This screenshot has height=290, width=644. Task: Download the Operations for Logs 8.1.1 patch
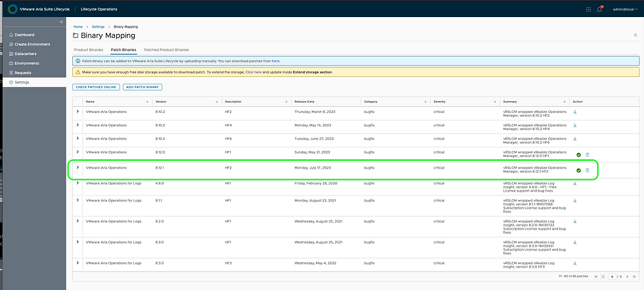(x=575, y=201)
